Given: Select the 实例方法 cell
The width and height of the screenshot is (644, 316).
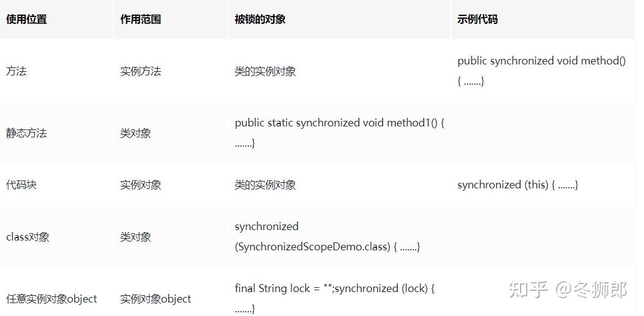Looking at the screenshot, I should (x=141, y=71).
